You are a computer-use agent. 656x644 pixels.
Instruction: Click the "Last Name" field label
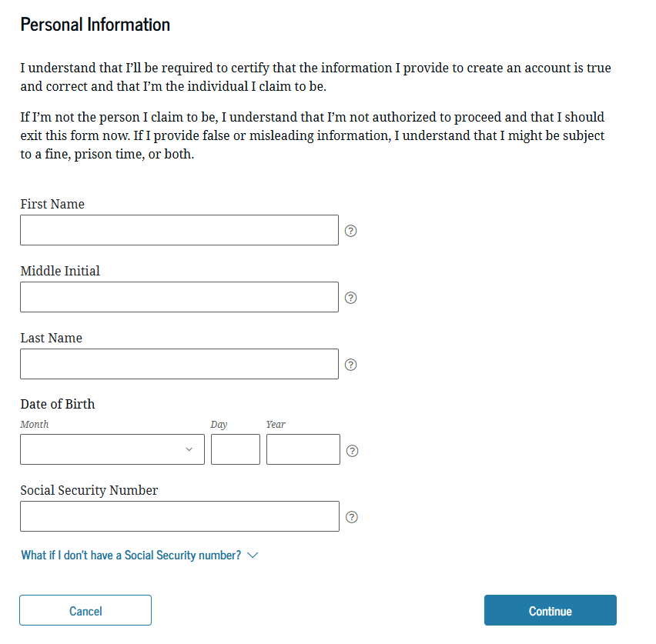tap(51, 338)
